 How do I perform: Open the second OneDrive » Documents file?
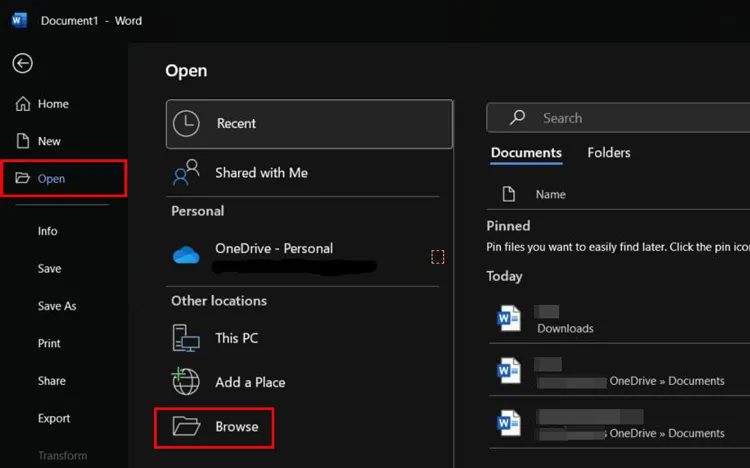pos(619,371)
